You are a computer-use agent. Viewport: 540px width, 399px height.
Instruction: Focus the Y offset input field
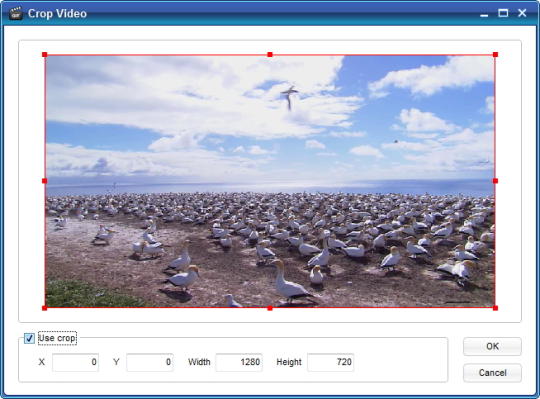coord(150,362)
